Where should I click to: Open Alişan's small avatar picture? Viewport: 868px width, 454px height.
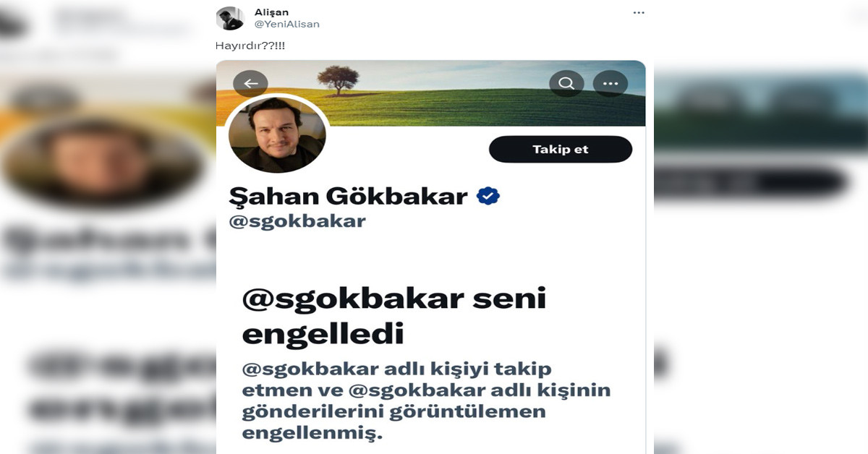(230, 18)
